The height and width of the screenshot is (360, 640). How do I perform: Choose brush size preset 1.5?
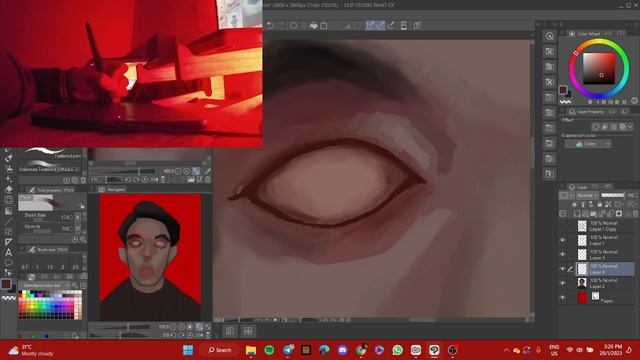click(x=50, y=267)
